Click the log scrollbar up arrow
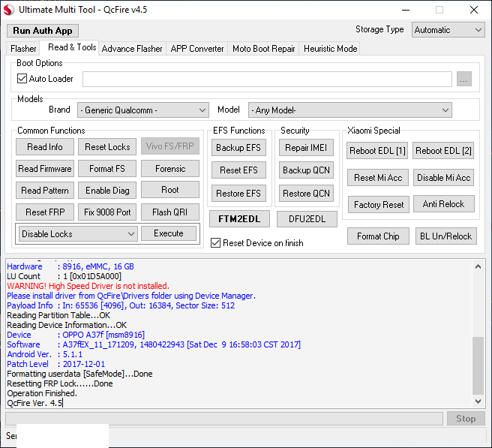Viewport: 492px width, 448px height. (478, 267)
